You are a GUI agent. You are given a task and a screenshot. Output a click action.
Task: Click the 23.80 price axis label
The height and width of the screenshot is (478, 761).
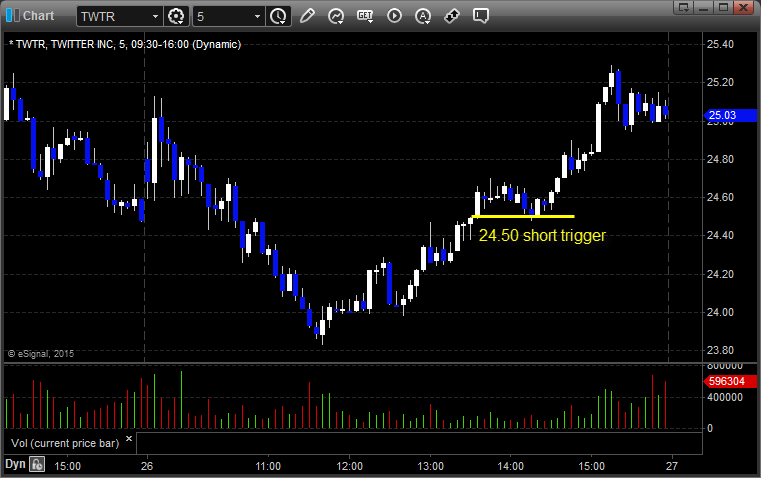coord(720,350)
